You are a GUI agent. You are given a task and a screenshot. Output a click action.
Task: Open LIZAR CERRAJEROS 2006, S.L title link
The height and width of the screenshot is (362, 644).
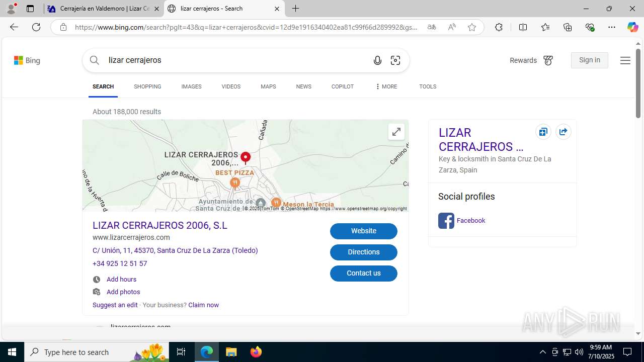[x=160, y=225]
